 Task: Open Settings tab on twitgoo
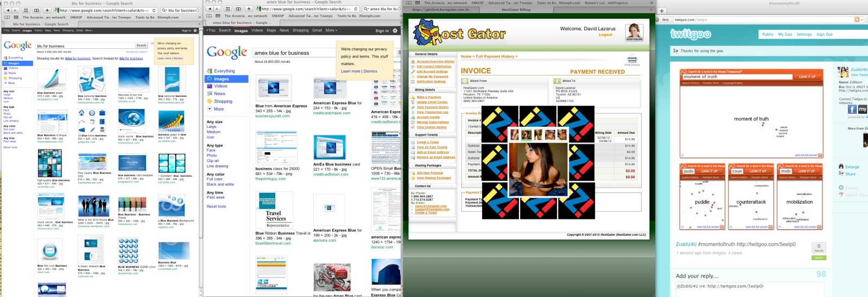804,34
